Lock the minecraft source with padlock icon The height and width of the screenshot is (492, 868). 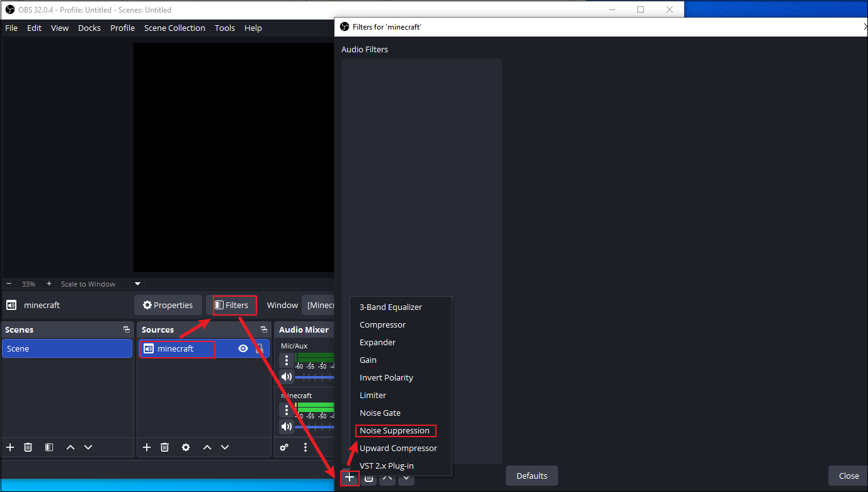point(259,348)
